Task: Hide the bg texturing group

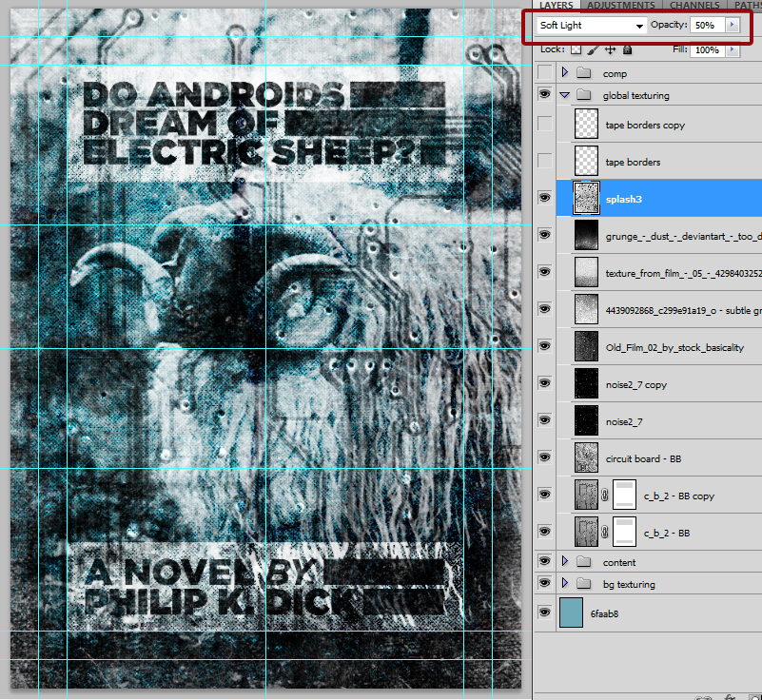Action: tap(545, 583)
